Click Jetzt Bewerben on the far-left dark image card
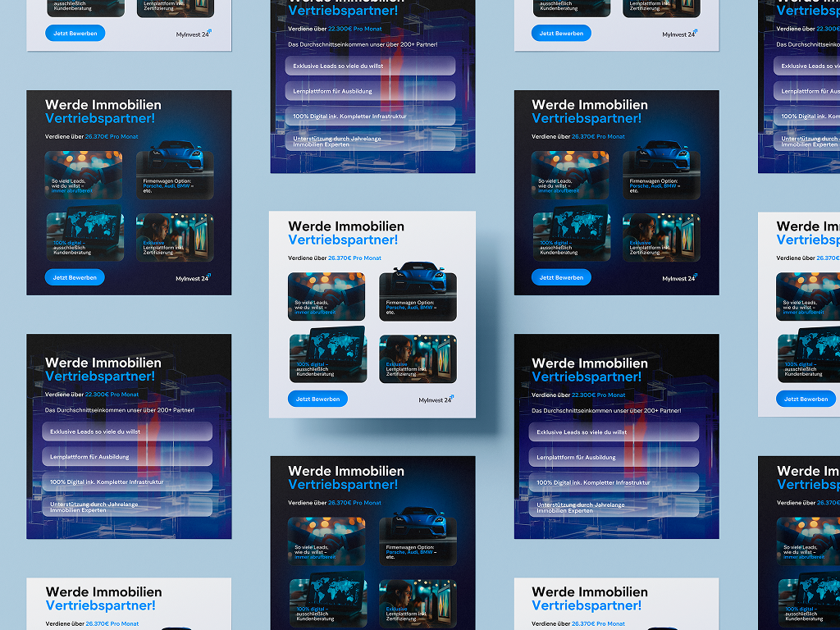This screenshot has width=840, height=630. pos(75,277)
